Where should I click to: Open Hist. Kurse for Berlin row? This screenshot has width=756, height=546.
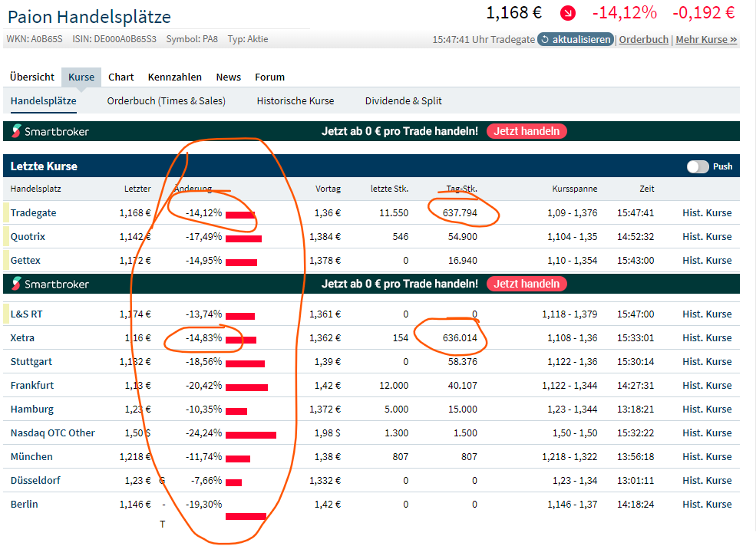click(x=707, y=504)
